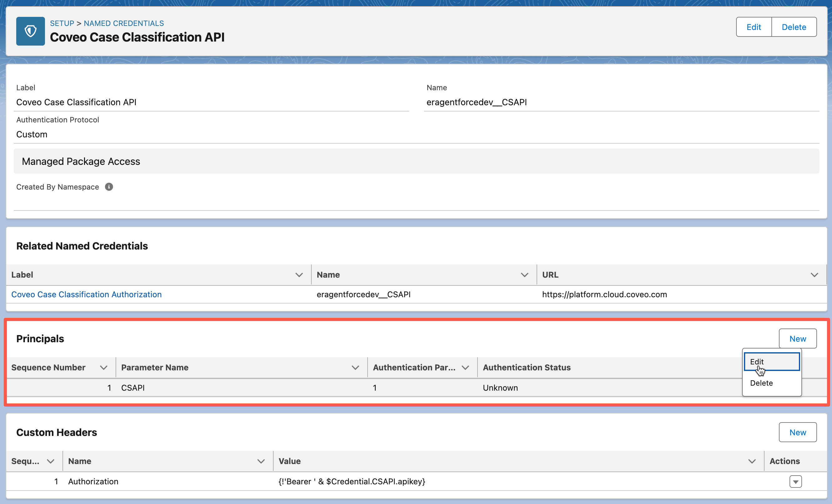Viewport: 832px width, 504px height.
Task: Open the Custom Headers Name column chevron
Action: point(261,461)
